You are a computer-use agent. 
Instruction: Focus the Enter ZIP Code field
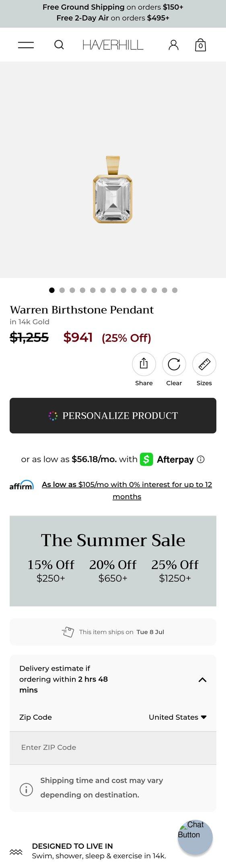coord(113,747)
